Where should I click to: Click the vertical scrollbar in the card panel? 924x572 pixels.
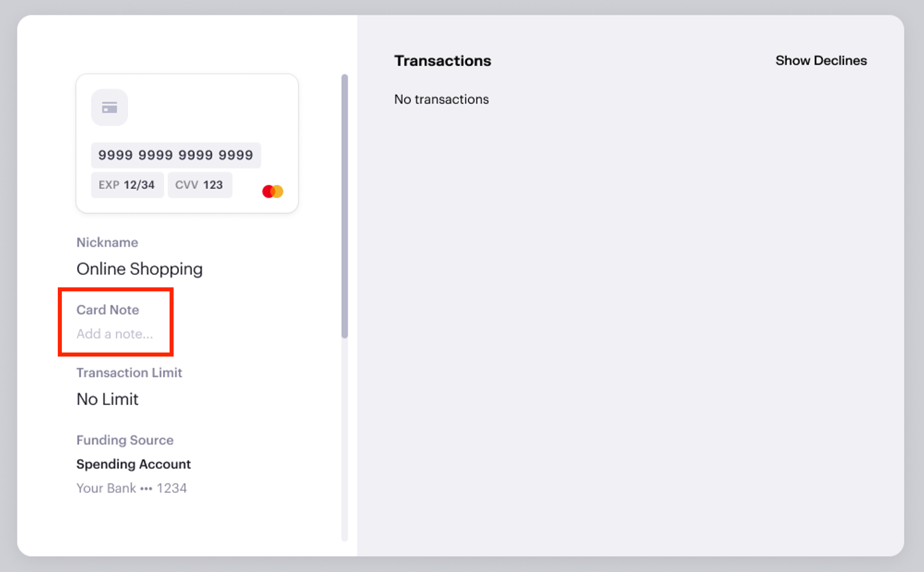point(345,200)
